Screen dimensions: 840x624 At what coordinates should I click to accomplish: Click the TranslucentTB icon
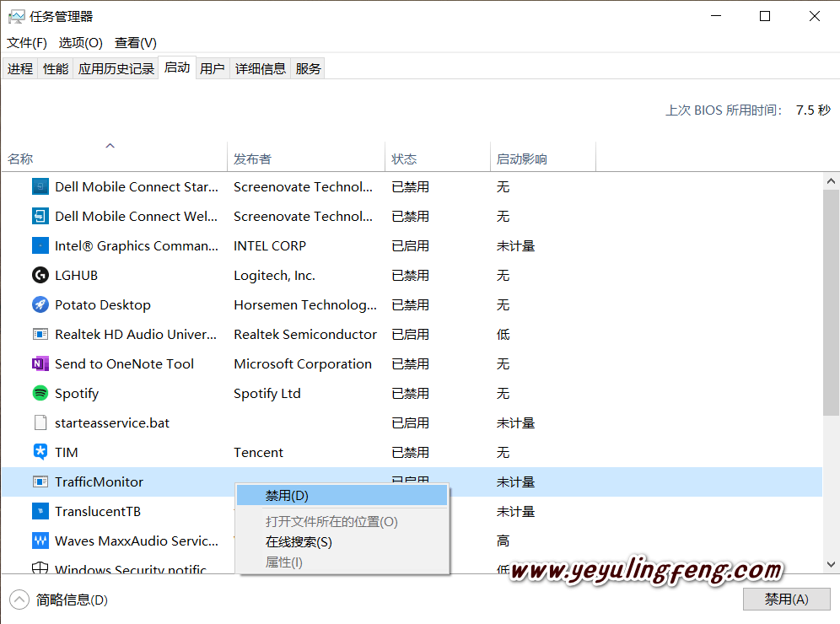40,511
